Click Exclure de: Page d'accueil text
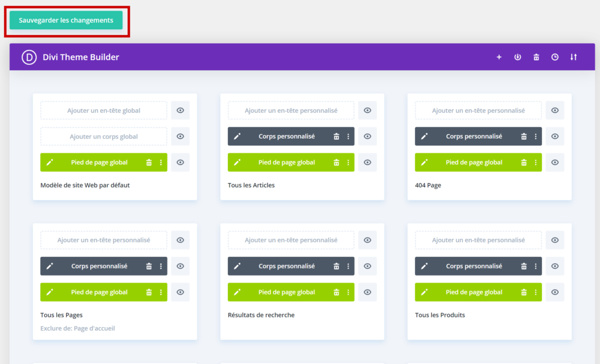Viewport: 600px width, 364px height. (78, 328)
